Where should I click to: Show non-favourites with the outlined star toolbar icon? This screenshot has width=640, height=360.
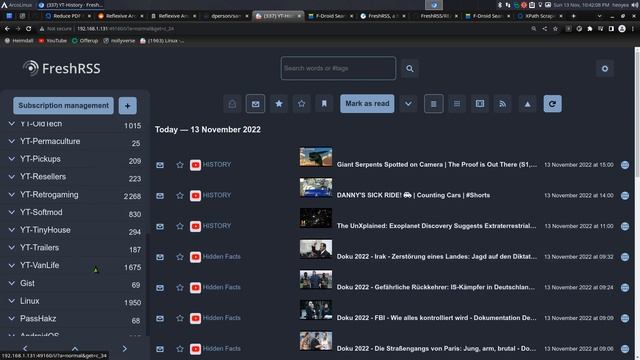pyautogui.click(x=302, y=104)
